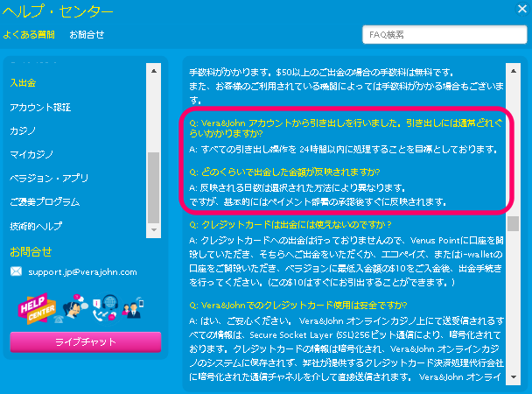532x394 pixels.
Task: Switch to the お問合せ tab
Action: pyautogui.click(x=87, y=35)
